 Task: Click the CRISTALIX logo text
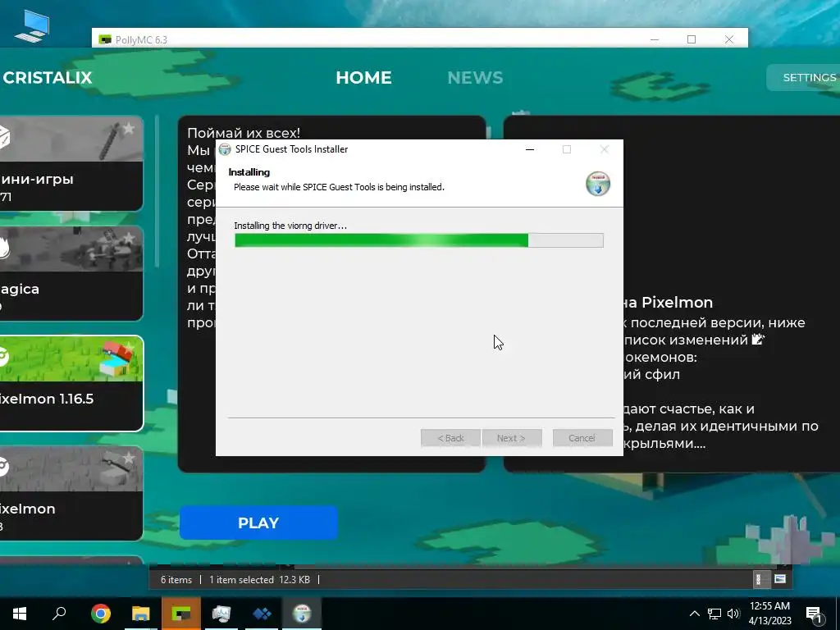tap(47, 78)
